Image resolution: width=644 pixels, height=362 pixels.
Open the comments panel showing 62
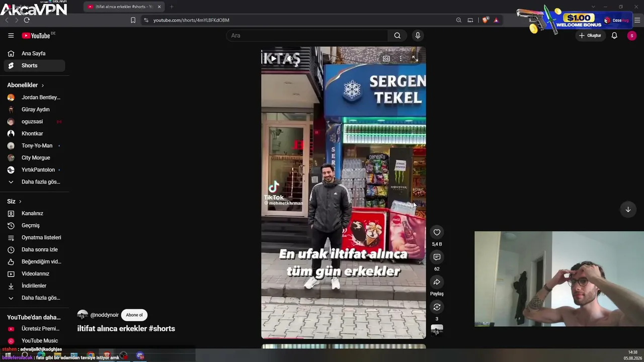coord(437,257)
